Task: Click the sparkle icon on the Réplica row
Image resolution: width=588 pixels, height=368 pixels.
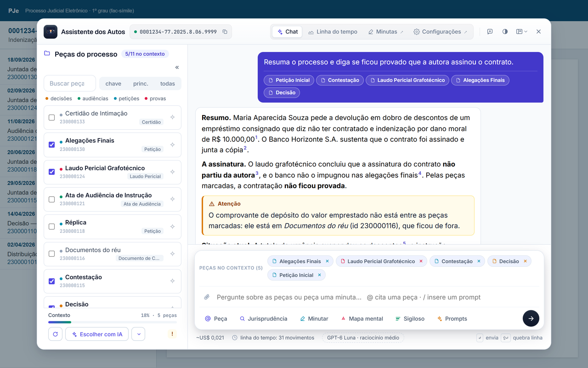Action: tap(173, 226)
